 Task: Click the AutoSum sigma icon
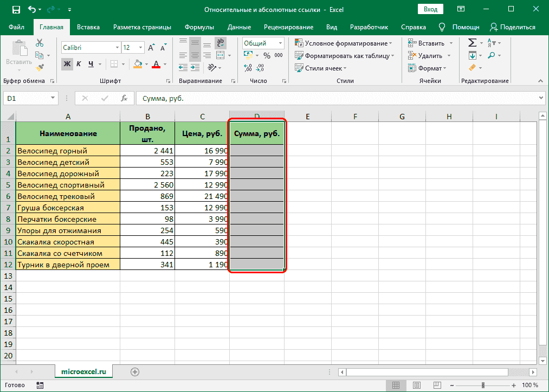tap(472, 43)
